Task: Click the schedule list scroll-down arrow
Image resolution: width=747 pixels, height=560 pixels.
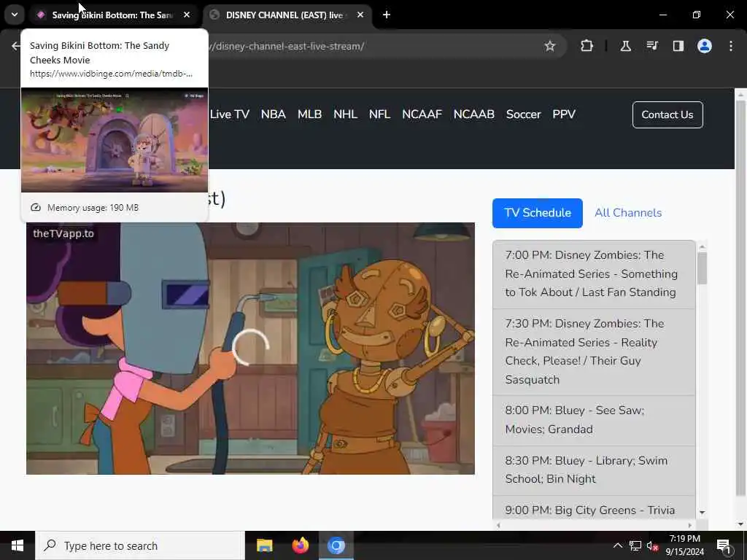Action: click(x=702, y=513)
